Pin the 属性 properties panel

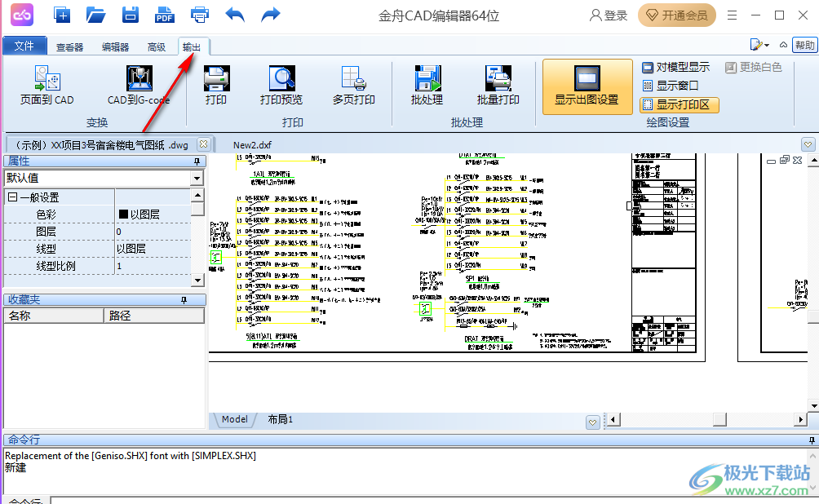pyautogui.click(x=197, y=161)
